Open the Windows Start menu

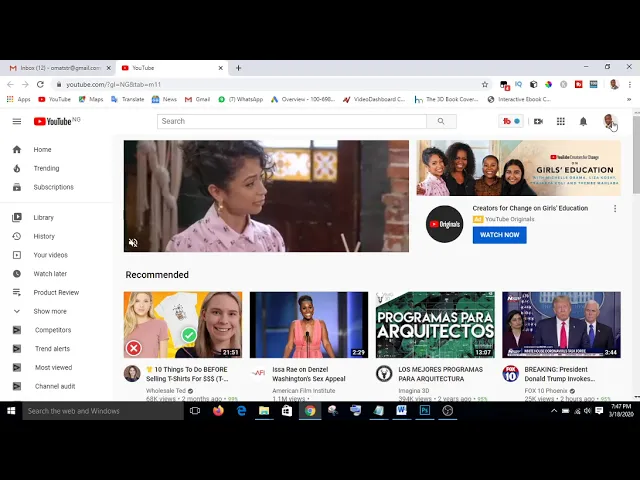click(11, 411)
